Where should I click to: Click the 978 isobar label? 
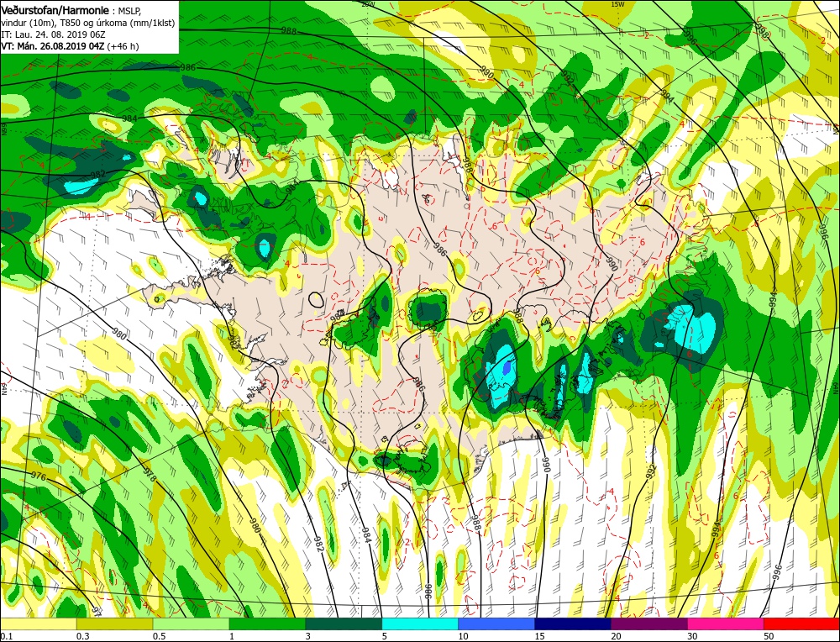(x=151, y=476)
